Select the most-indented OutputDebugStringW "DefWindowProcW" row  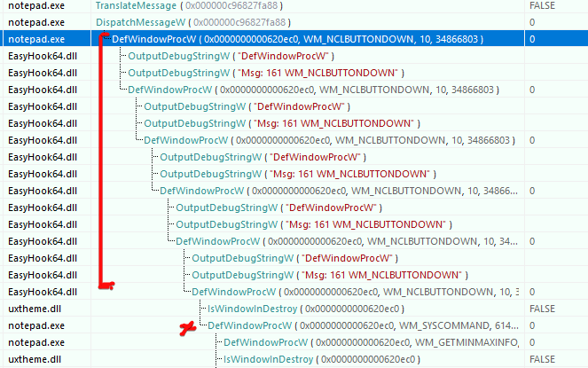click(294, 258)
